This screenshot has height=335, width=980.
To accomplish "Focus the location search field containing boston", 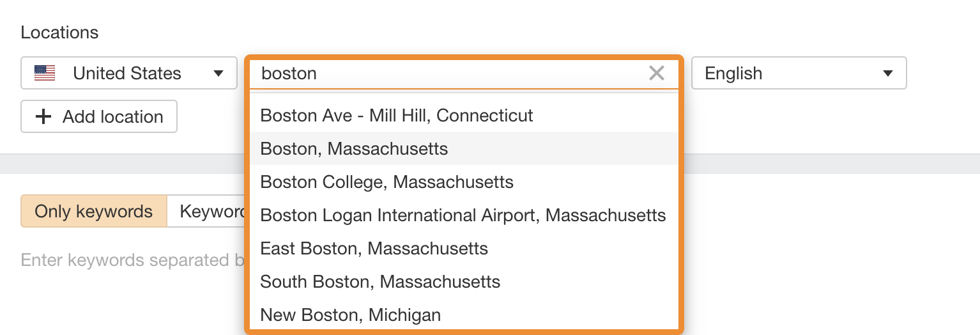I will point(447,74).
